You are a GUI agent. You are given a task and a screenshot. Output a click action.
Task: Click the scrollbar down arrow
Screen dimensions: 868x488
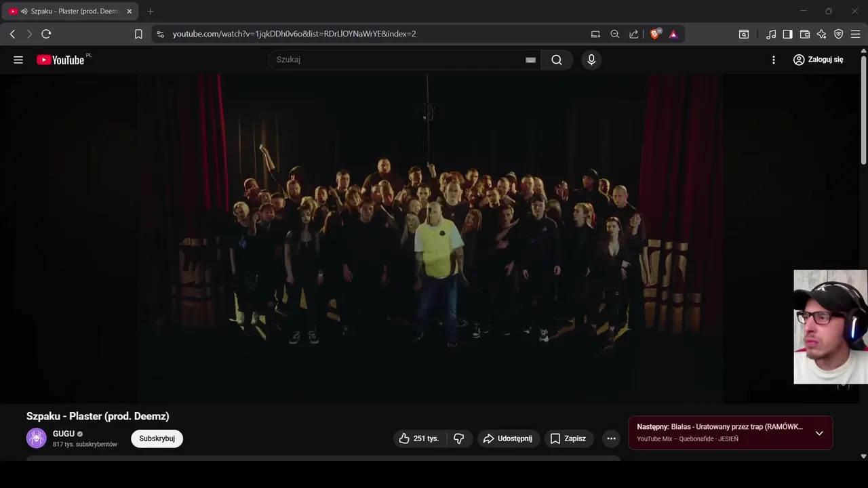point(863,457)
